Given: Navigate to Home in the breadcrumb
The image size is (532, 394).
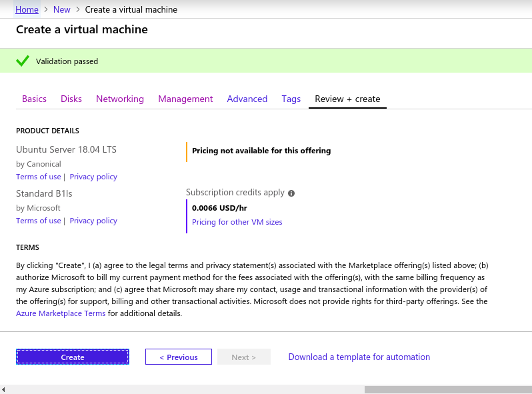Looking at the screenshot, I should point(27,9).
